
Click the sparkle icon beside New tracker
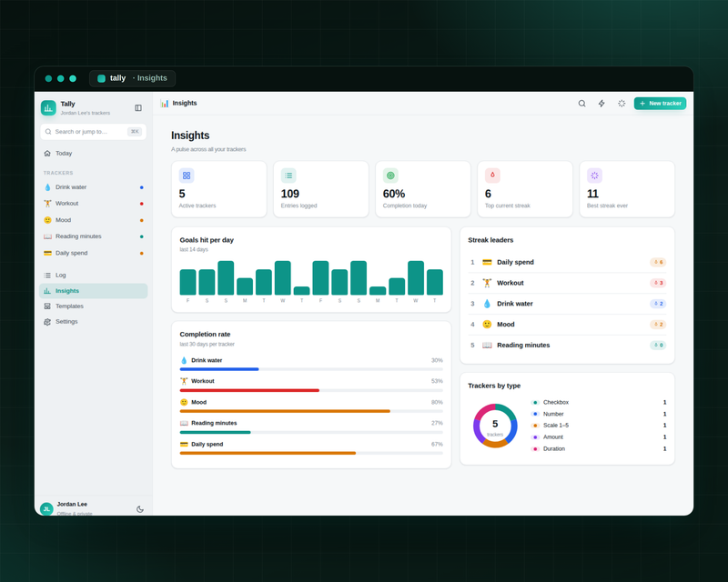(x=622, y=104)
